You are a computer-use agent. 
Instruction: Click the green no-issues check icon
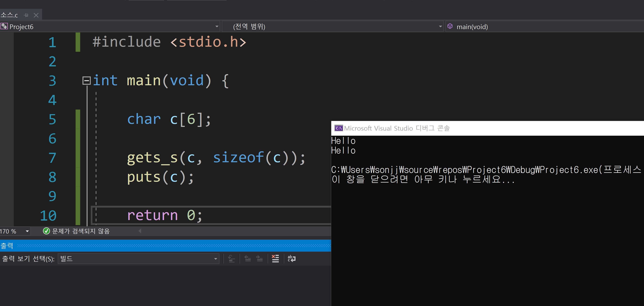[46, 231]
